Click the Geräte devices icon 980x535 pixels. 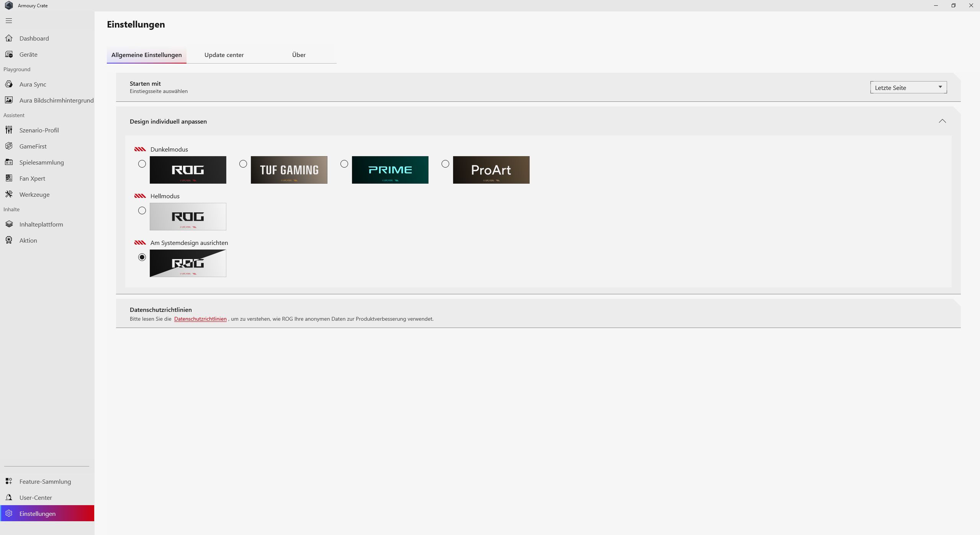(9, 54)
